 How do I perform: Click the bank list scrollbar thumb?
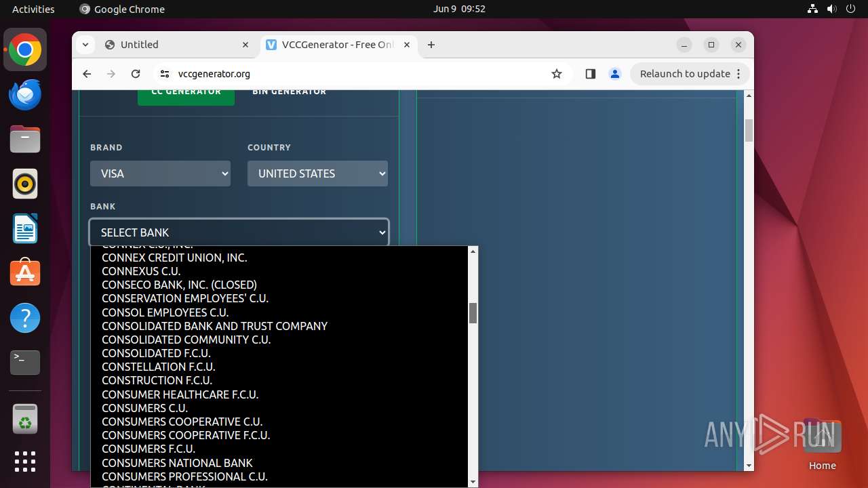(473, 313)
